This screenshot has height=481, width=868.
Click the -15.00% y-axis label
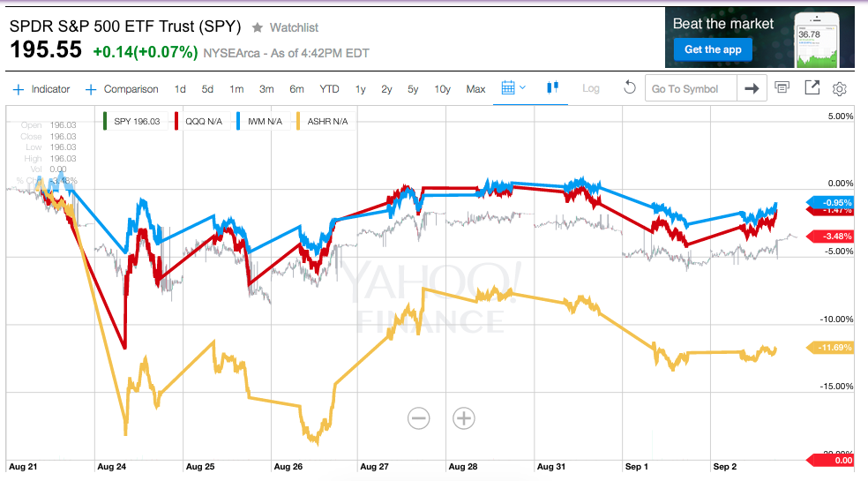pos(836,387)
